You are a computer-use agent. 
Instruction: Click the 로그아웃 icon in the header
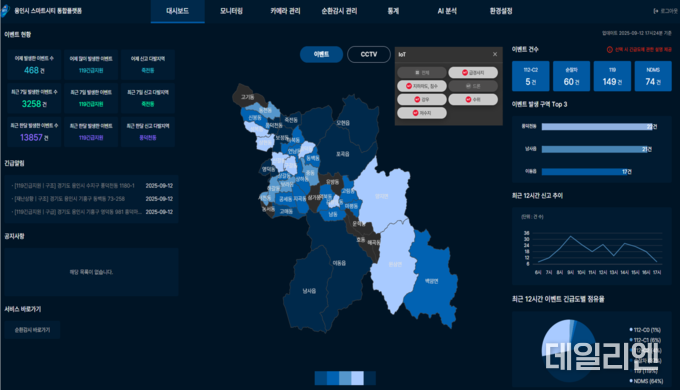pos(656,11)
